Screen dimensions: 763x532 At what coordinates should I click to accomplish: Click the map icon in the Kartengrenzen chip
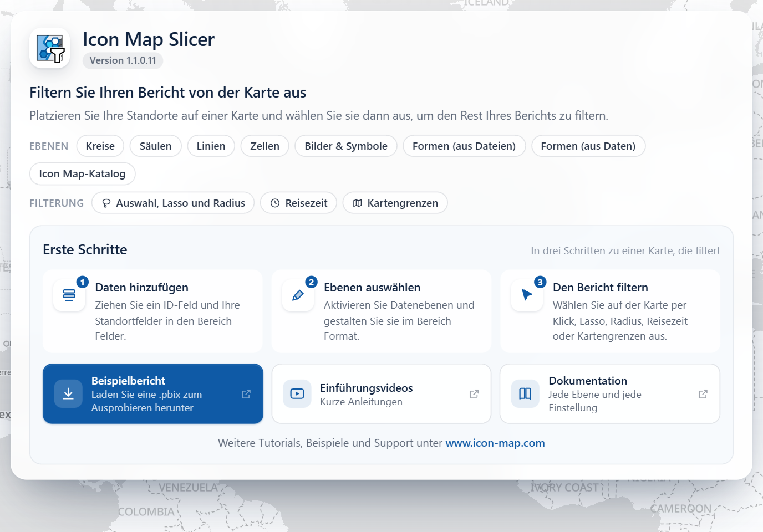coord(358,203)
